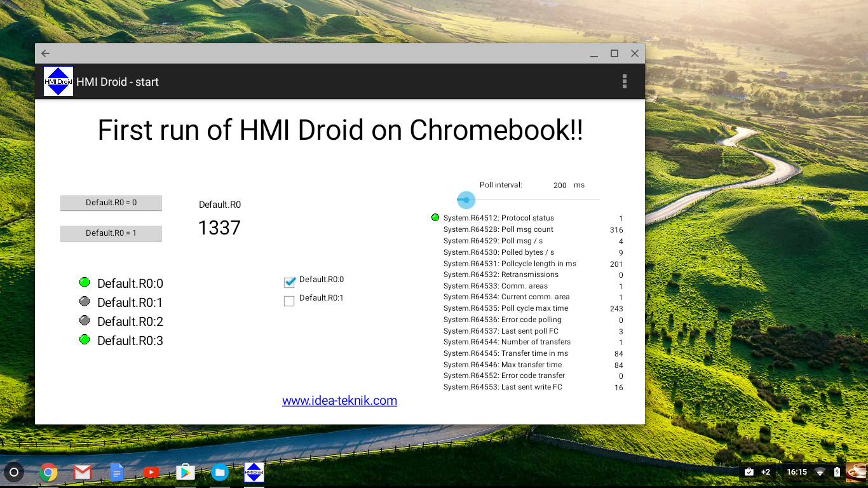Click the poll interval value 200
Image resolution: width=868 pixels, height=488 pixels.
click(x=560, y=186)
